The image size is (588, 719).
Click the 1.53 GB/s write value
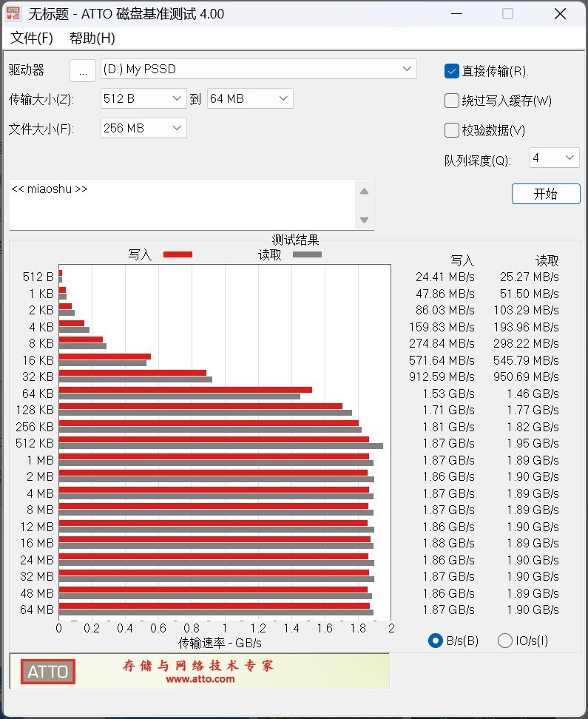(448, 394)
